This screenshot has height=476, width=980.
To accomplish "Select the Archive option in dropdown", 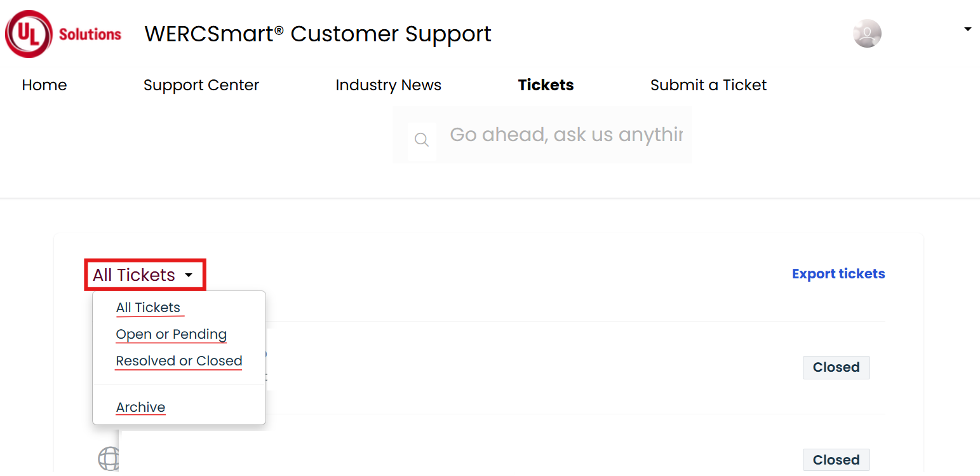I will pos(140,407).
